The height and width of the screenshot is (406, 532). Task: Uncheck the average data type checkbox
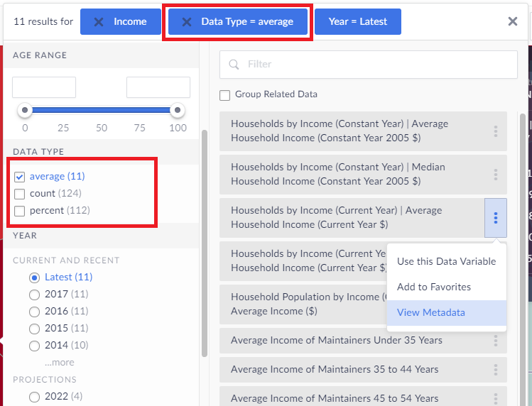20,176
